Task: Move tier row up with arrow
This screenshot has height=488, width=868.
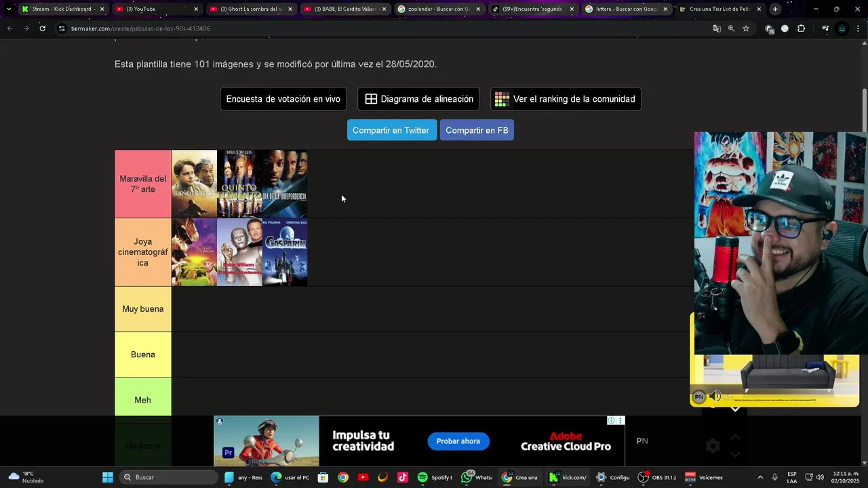Action: click(x=735, y=437)
